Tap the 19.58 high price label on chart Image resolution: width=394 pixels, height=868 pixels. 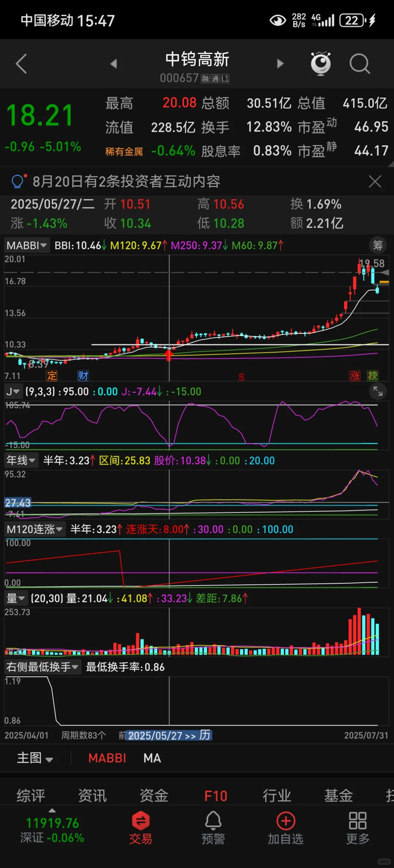(372, 263)
